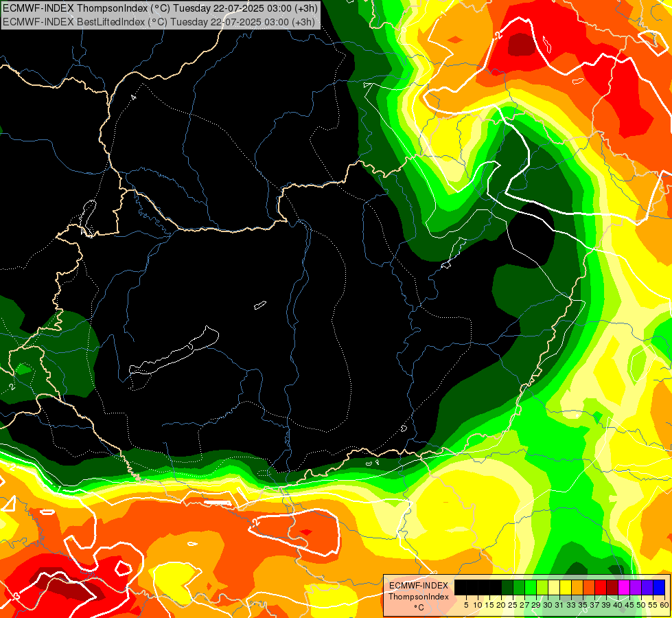Screen dimensions: 672x618
Task: Click the legend scale label 20
Action: point(502,605)
